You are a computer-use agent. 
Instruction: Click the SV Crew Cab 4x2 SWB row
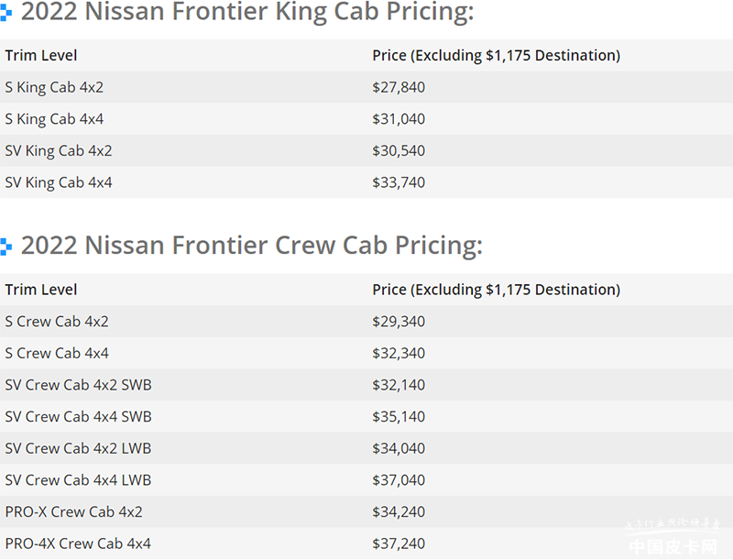click(x=78, y=385)
